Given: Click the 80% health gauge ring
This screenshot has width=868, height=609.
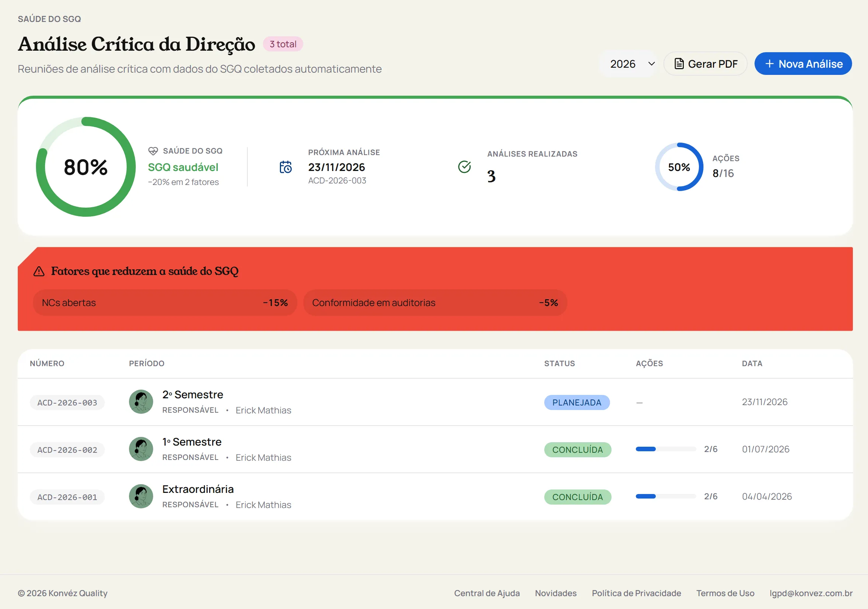Looking at the screenshot, I should [86, 167].
